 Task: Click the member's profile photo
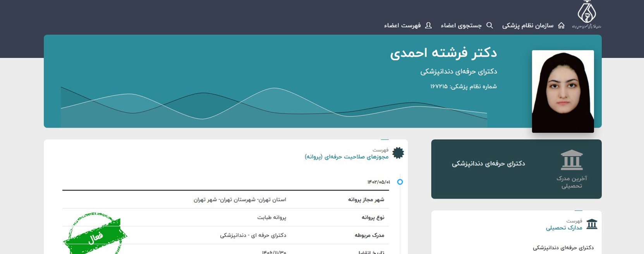coord(563,92)
